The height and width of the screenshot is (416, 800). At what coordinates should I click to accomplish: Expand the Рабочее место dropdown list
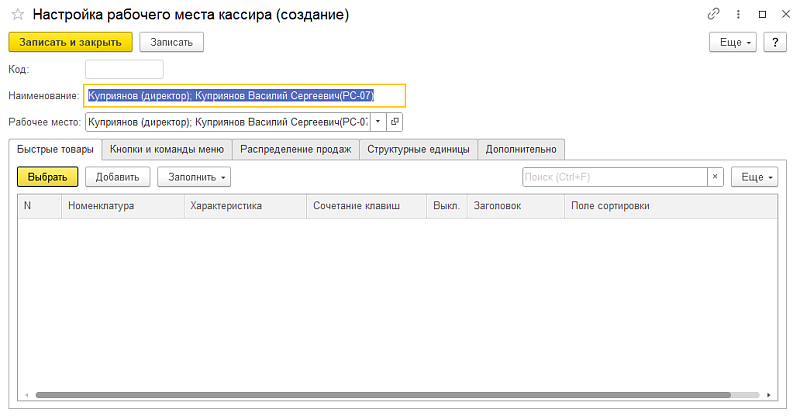(377, 122)
